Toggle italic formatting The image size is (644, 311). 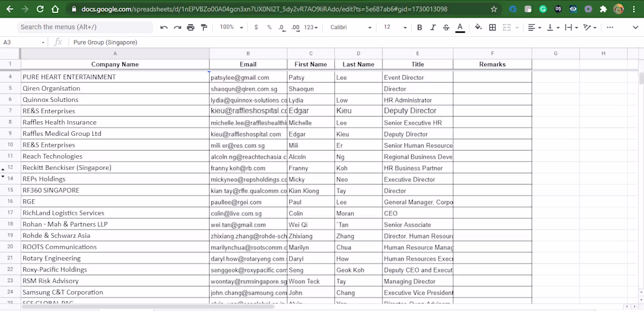pos(433,27)
